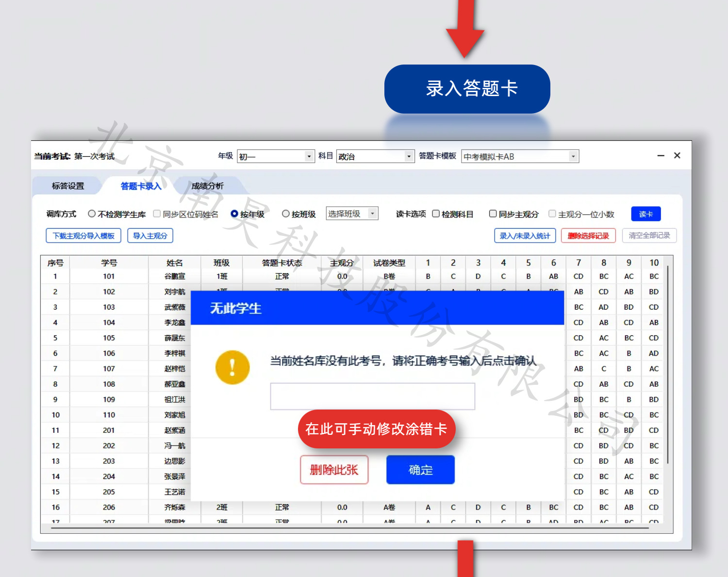Enable the 检测科目 checkbox
The height and width of the screenshot is (577, 728).
point(436,214)
